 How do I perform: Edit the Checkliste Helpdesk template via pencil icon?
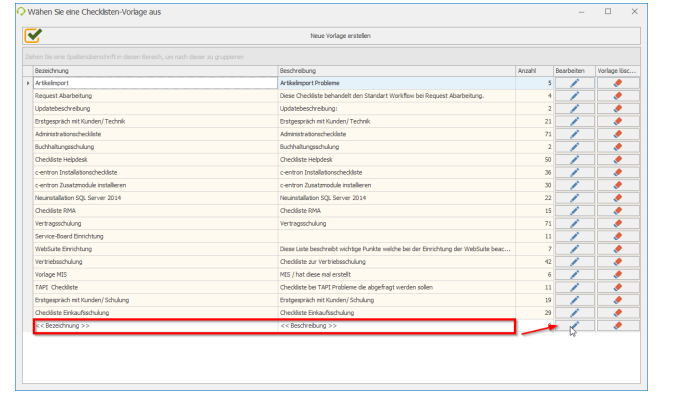pos(575,159)
